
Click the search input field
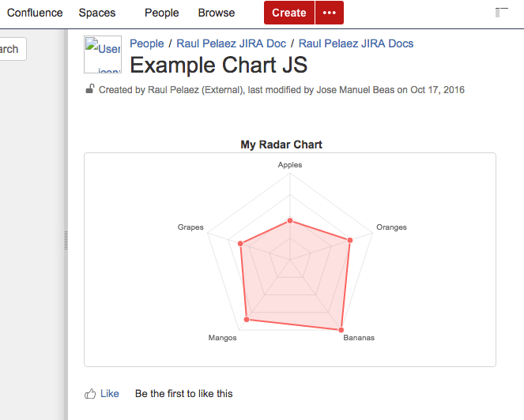pos(12,49)
